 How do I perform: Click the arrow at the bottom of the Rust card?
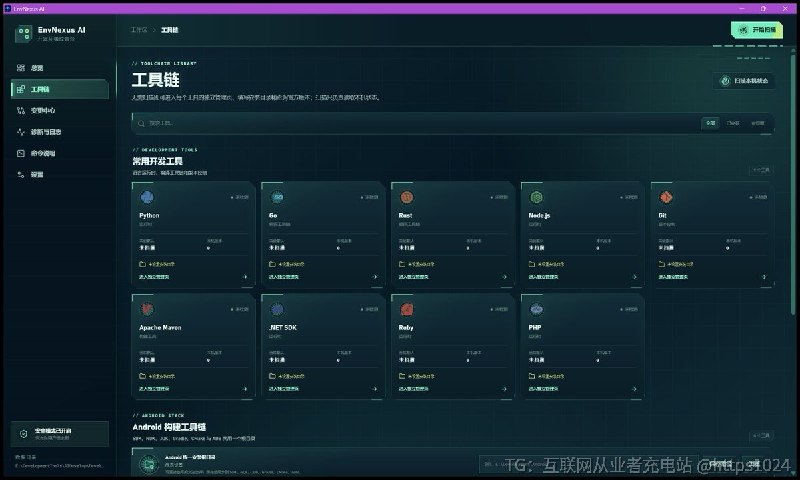click(504, 277)
